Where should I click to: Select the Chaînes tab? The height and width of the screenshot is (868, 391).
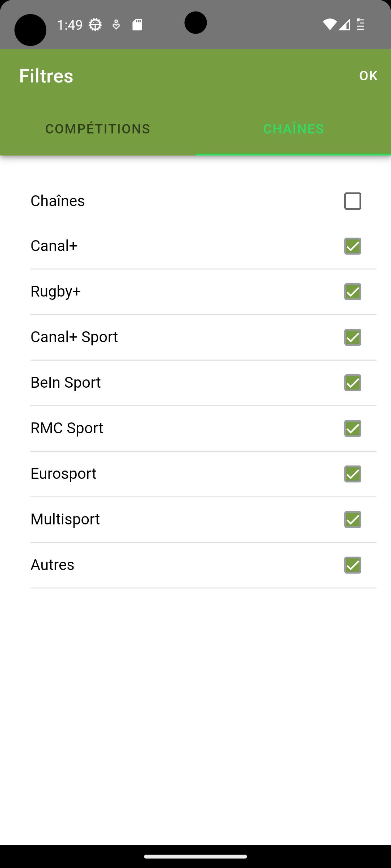click(293, 129)
